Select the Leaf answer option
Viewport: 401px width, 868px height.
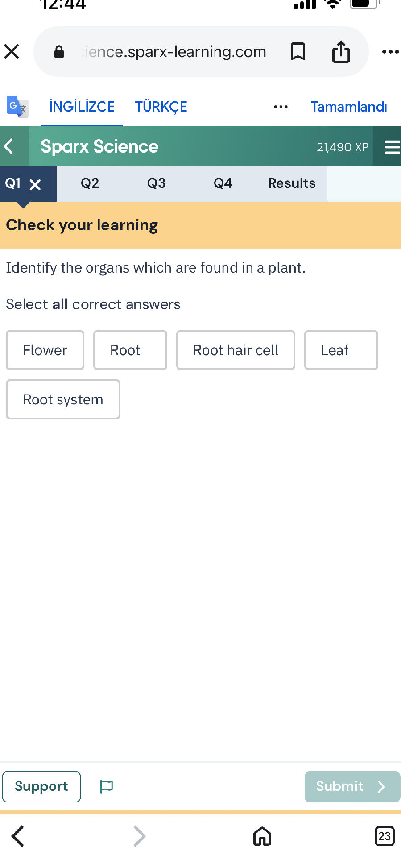pos(340,350)
